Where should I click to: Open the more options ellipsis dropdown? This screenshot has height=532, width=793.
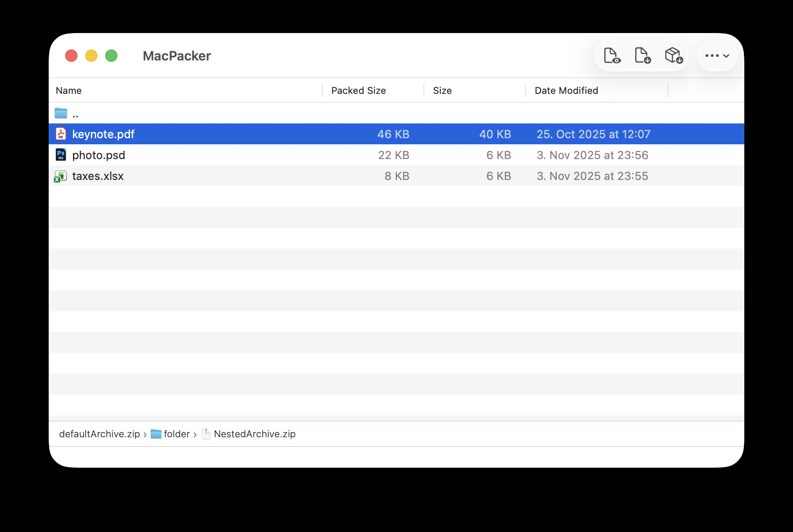717,56
